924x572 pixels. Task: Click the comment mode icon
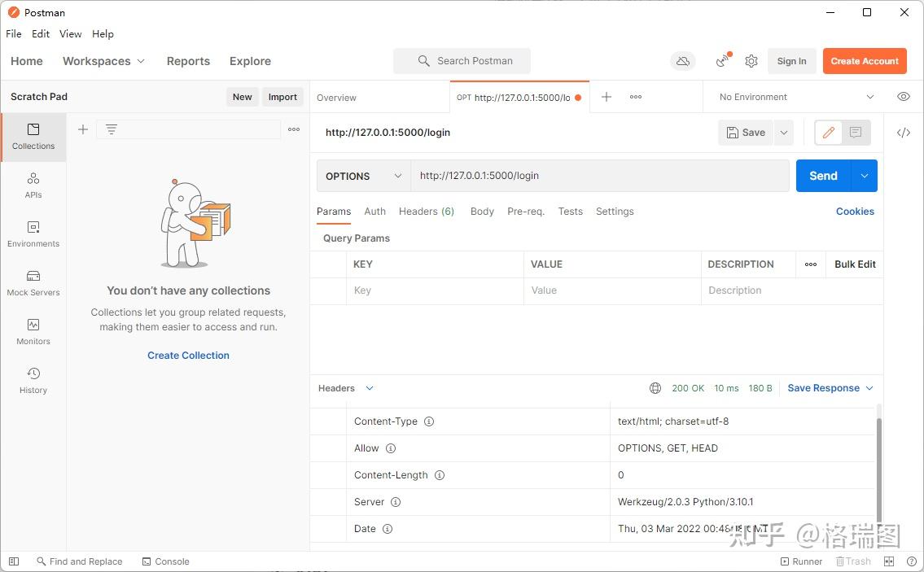tap(856, 133)
